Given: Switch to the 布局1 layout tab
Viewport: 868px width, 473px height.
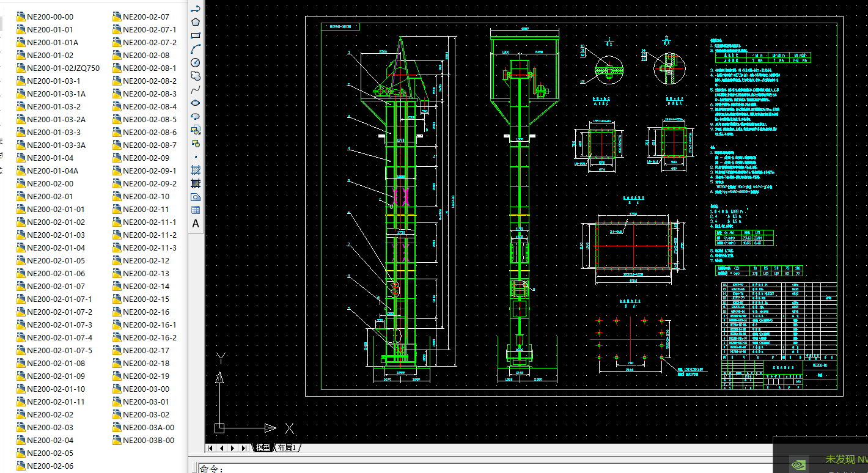Looking at the screenshot, I should click(x=287, y=448).
